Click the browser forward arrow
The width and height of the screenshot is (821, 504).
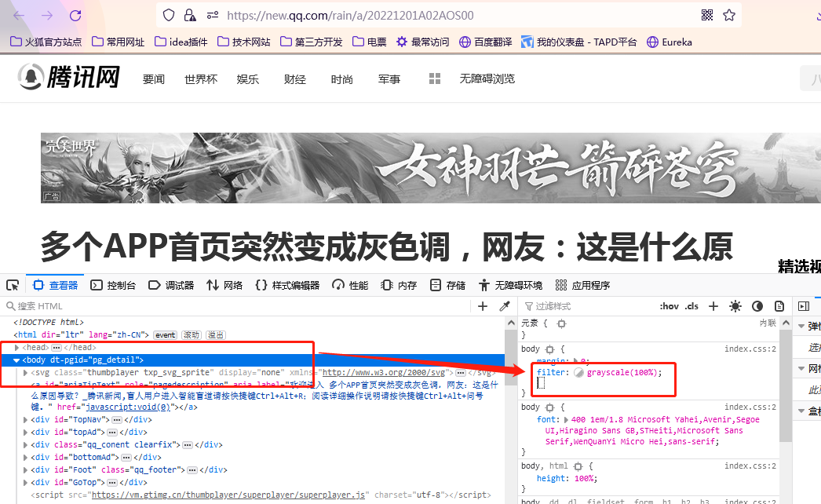point(47,16)
